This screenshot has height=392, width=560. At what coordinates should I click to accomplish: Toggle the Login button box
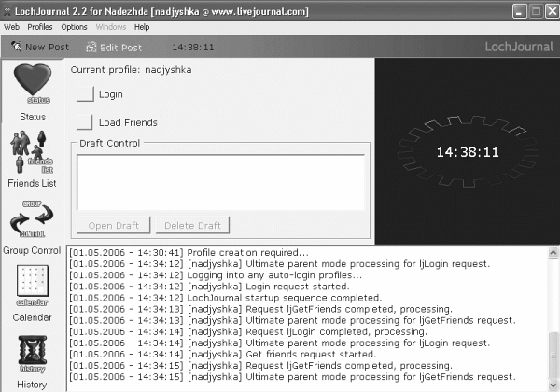click(85, 94)
